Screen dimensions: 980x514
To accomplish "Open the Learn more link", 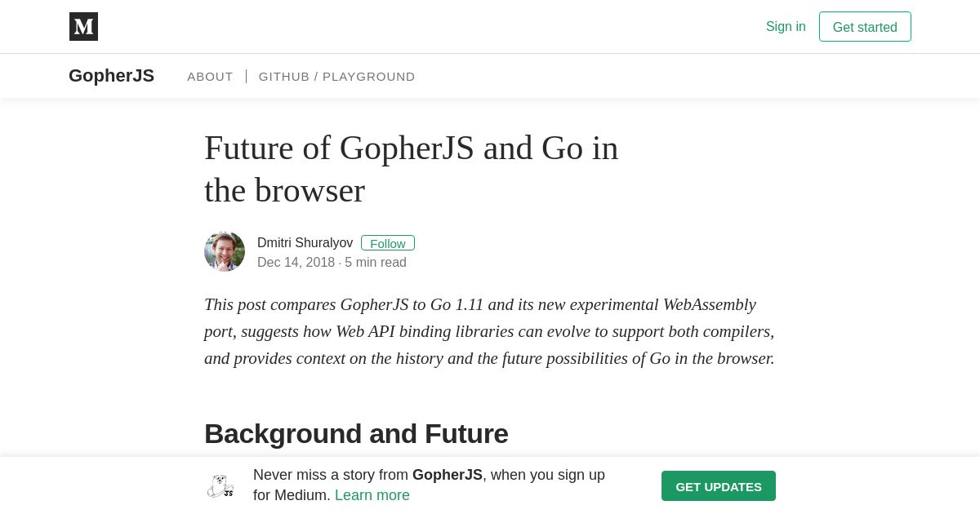I will [x=372, y=495].
